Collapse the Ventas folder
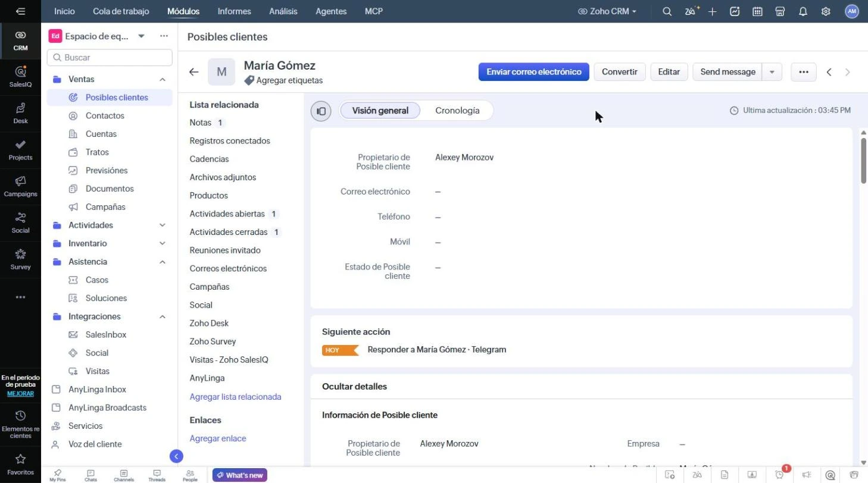868x483 pixels. (162, 79)
